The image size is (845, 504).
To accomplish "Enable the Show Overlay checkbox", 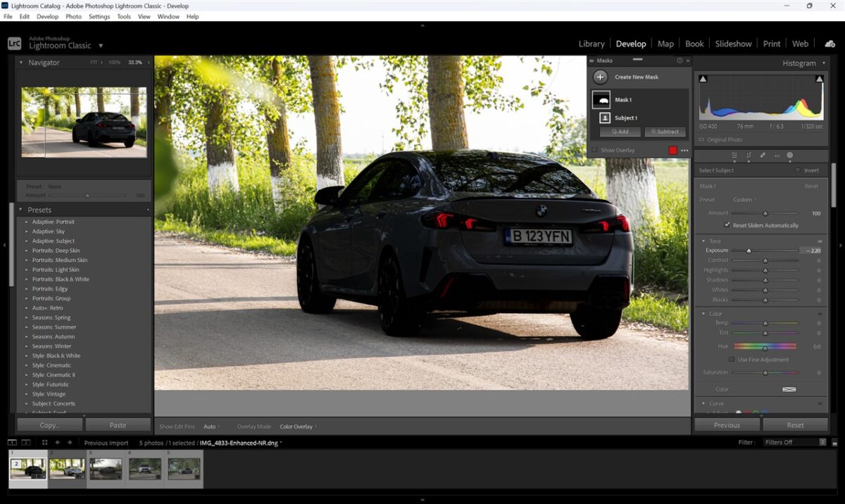I will pos(595,150).
